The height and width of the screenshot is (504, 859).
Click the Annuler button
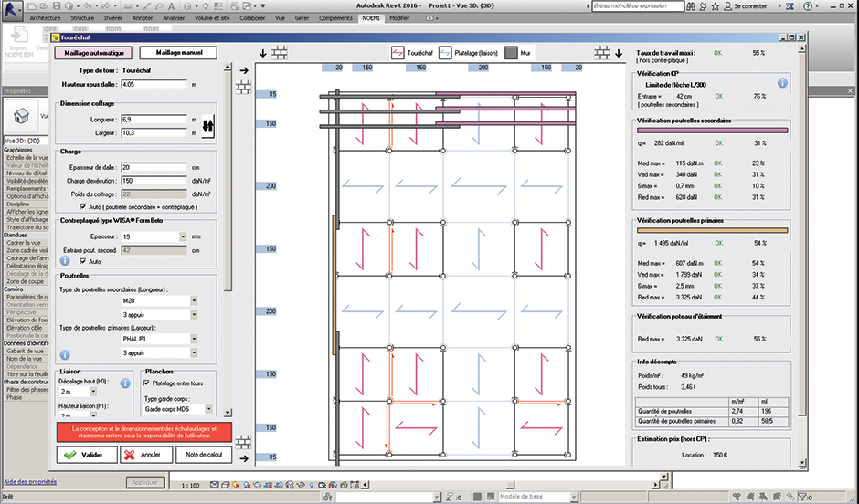[x=145, y=455]
